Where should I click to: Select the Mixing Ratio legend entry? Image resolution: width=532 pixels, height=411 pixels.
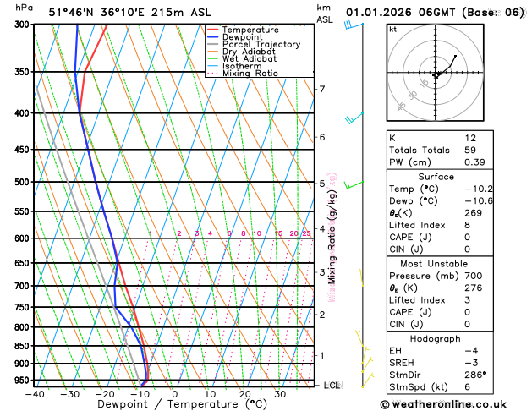[x=243, y=74]
